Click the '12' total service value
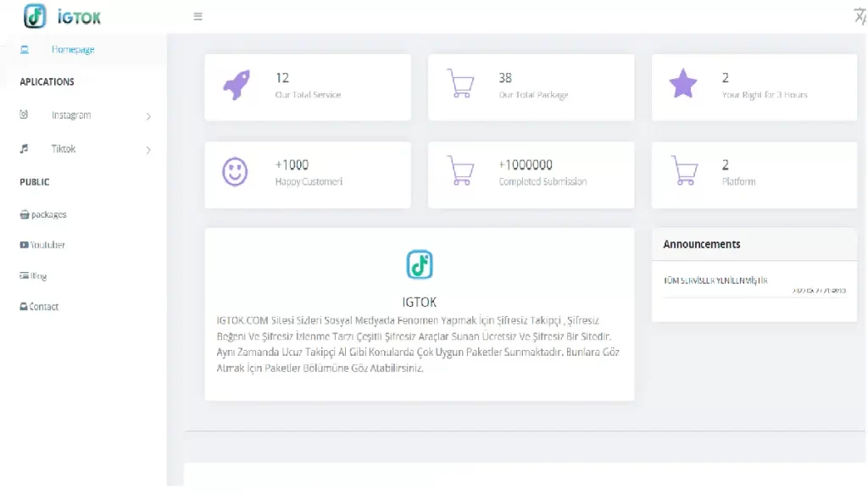Image resolution: width=868 pixels, height=494 pixels. click(x=282, y=78)
